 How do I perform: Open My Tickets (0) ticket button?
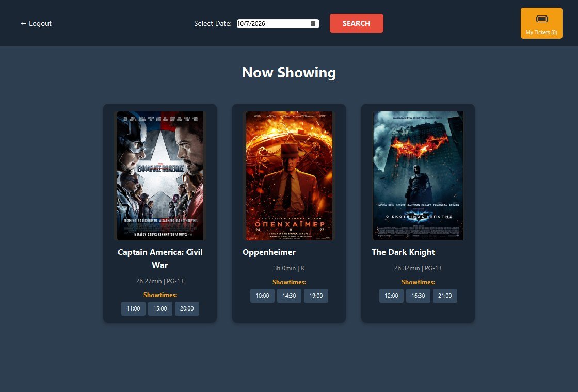click(x=541, y=23)
